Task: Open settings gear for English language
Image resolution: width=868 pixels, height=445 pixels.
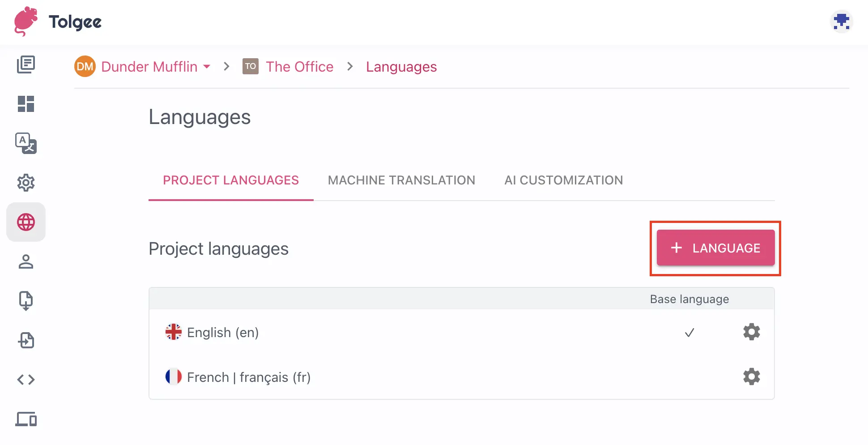Action: click(751, 332)
